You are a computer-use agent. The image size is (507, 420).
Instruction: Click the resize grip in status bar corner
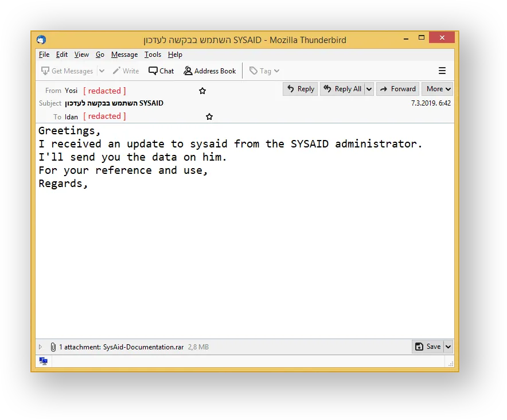tap(451, 364)
